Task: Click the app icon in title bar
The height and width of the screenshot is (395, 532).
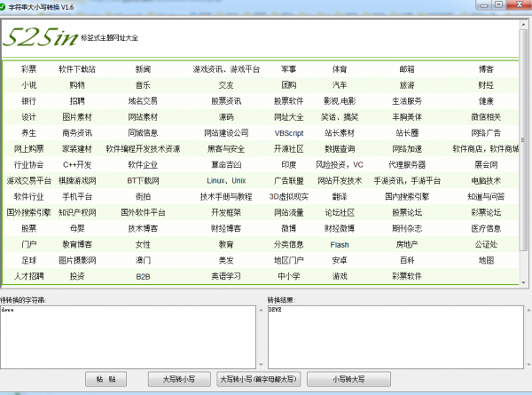Action: click(x=8, y=7)
